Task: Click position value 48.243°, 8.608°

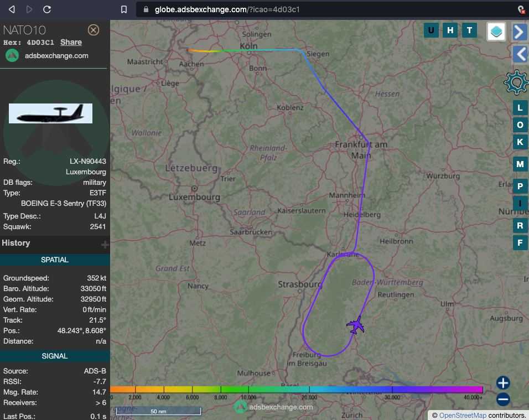Action: click(82, 330)
